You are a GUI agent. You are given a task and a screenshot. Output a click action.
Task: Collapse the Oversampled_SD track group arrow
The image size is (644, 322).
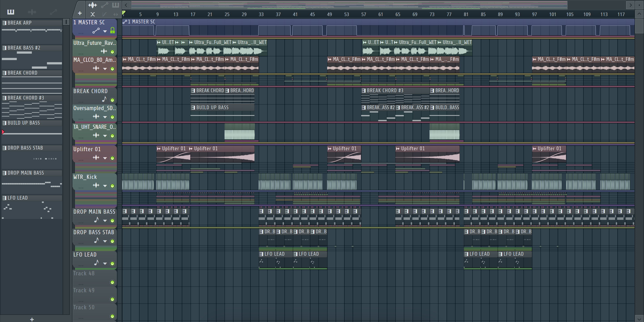[105, 117]
